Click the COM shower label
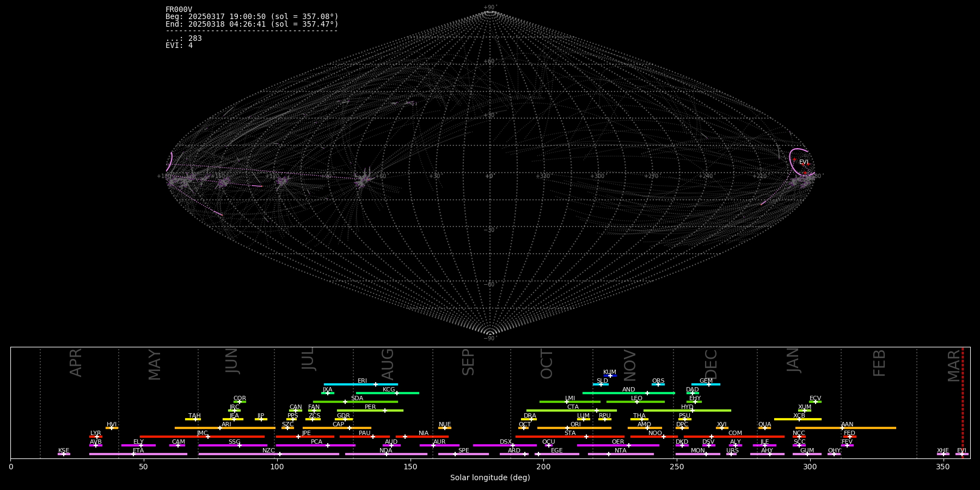Image resolution: width=980 pixels, height=490 pixels. tap(735, 433)
